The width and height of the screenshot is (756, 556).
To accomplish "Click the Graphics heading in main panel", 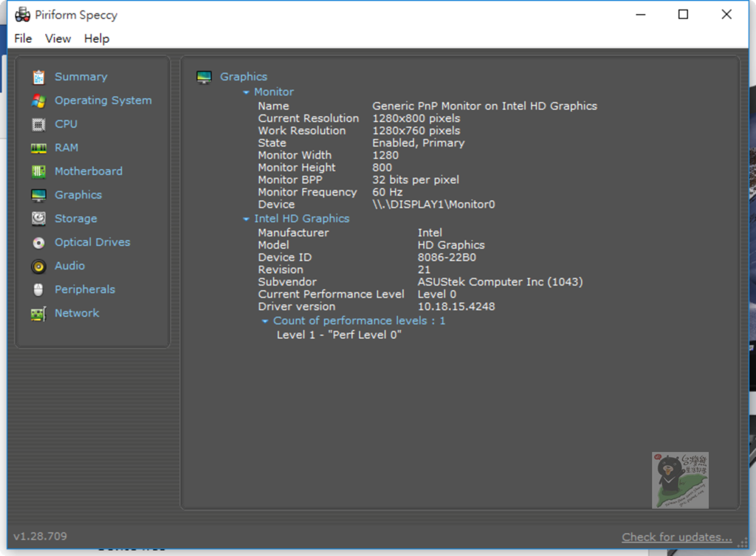I will [x=244, y=77].
